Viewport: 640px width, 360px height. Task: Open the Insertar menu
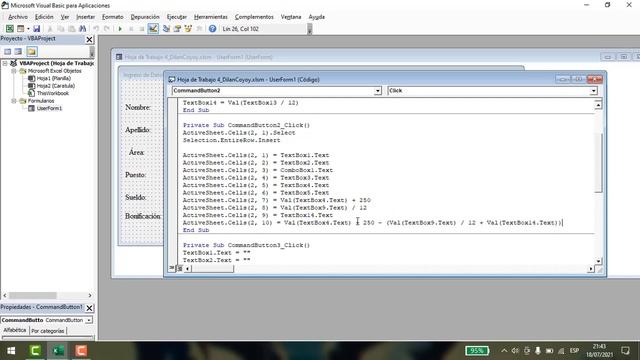coord(85,17)
